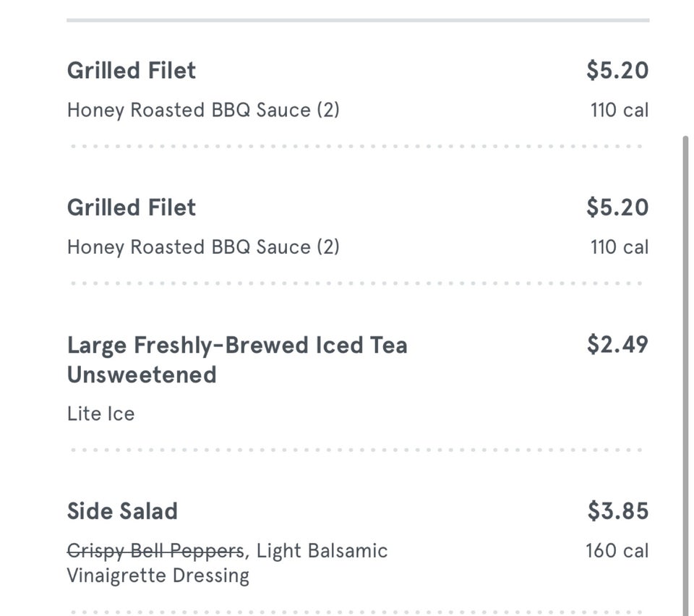Click the Lite Ice modifier text
The height and width of the screenshot is (616, 694).
pyautogui.click(x=100, y=414)
